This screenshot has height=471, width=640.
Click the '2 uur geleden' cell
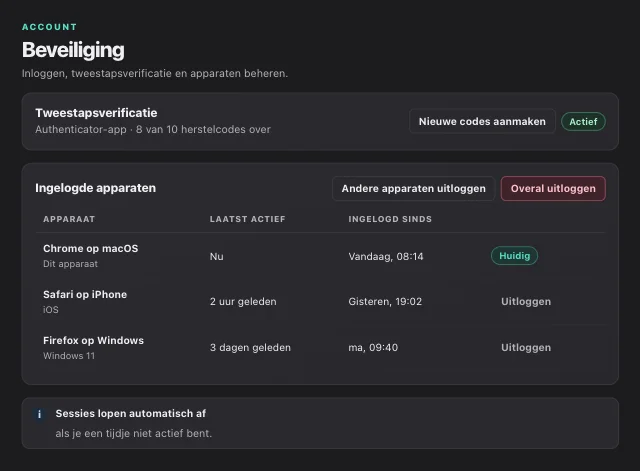coord(243,302)
